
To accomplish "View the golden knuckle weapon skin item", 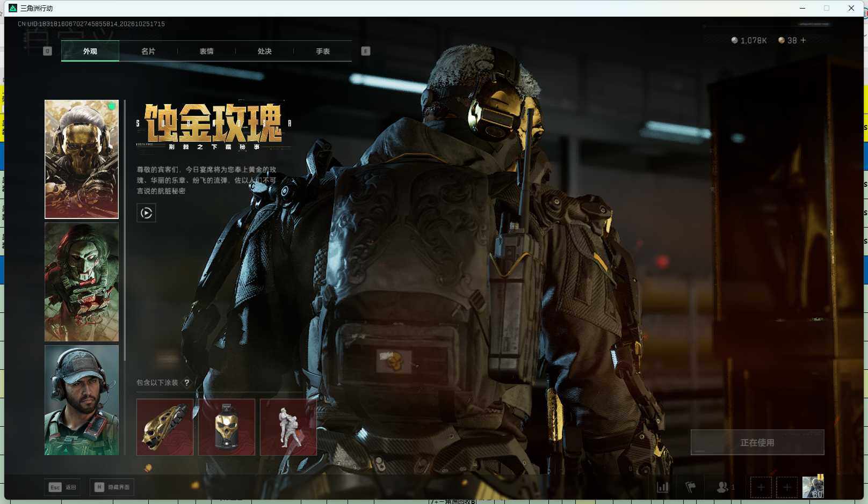I will point(165,427).
